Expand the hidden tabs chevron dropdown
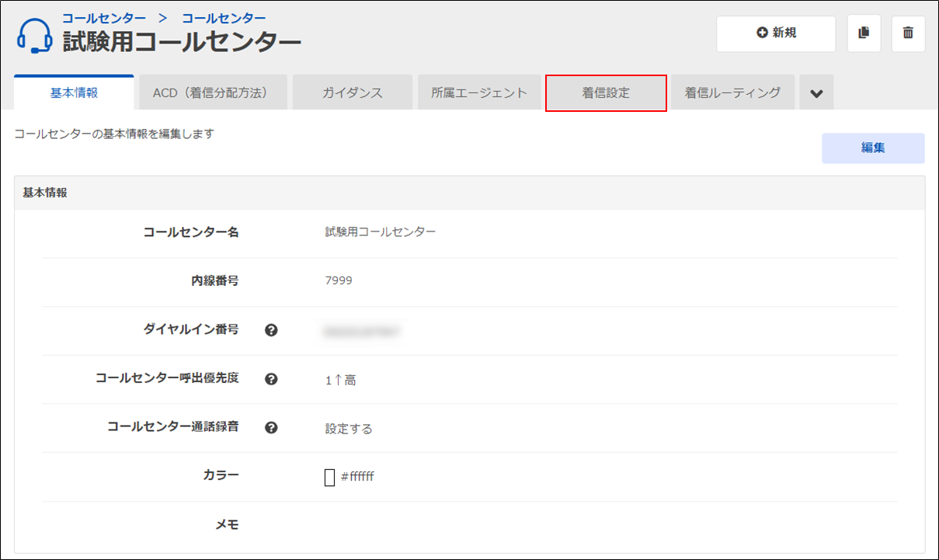The image size is (939, 560). point(816,93)
